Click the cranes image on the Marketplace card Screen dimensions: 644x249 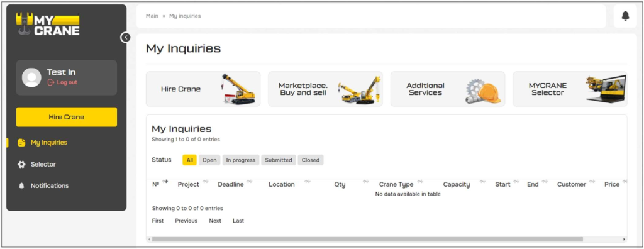click(359, 90)
